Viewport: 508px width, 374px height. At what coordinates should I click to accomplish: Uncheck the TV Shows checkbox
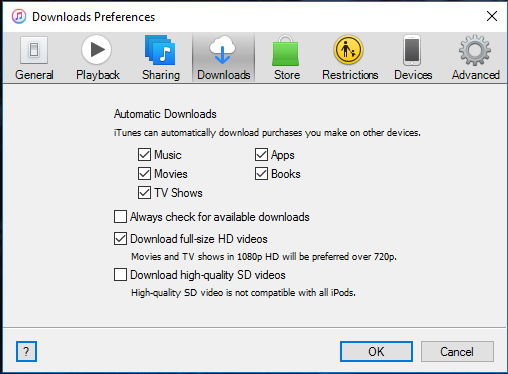[x=144, y=193]
